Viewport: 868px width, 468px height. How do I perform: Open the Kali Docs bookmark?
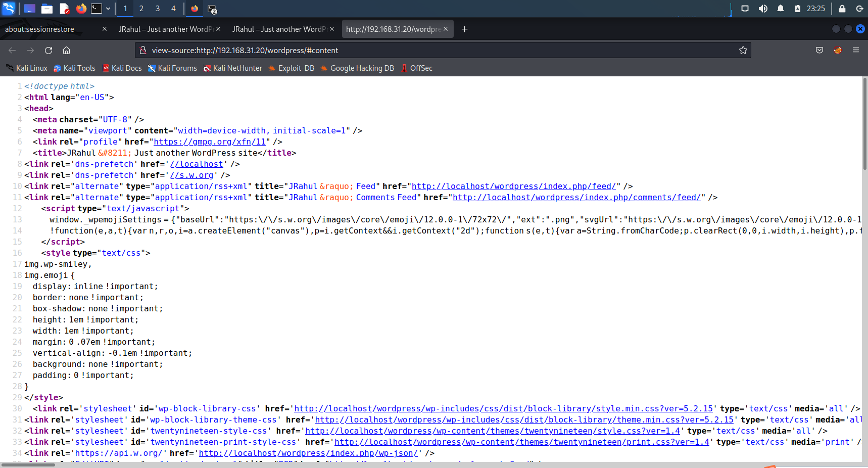point(122,68)
